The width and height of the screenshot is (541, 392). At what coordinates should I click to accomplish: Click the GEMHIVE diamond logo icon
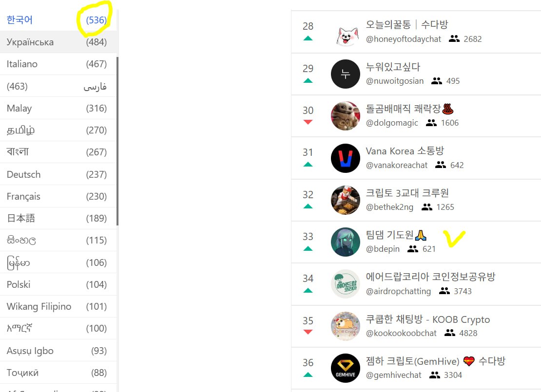coord(346,368)
